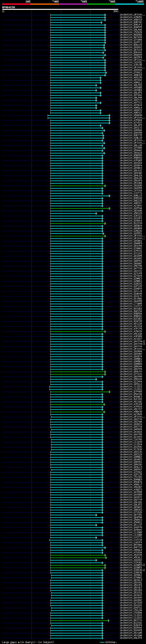This screenshot has width=146, height=644.
Task: Select UniRef100_Q38836-2 label
Action: click(x=132, y=570)
